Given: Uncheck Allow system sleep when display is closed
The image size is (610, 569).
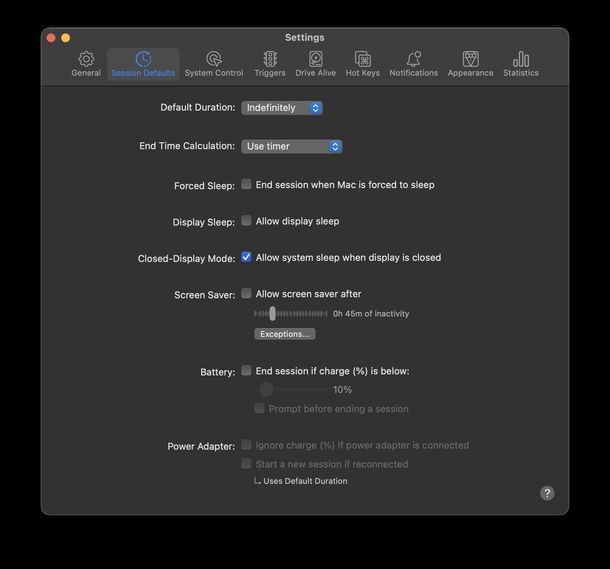Looking at the screenshot, I should pos(246,257).
